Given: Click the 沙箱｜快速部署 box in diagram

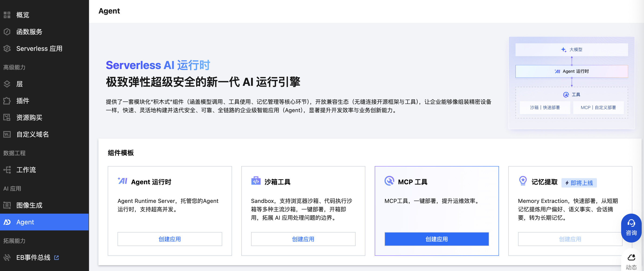Looking at the screenshot, I should 545,108.
